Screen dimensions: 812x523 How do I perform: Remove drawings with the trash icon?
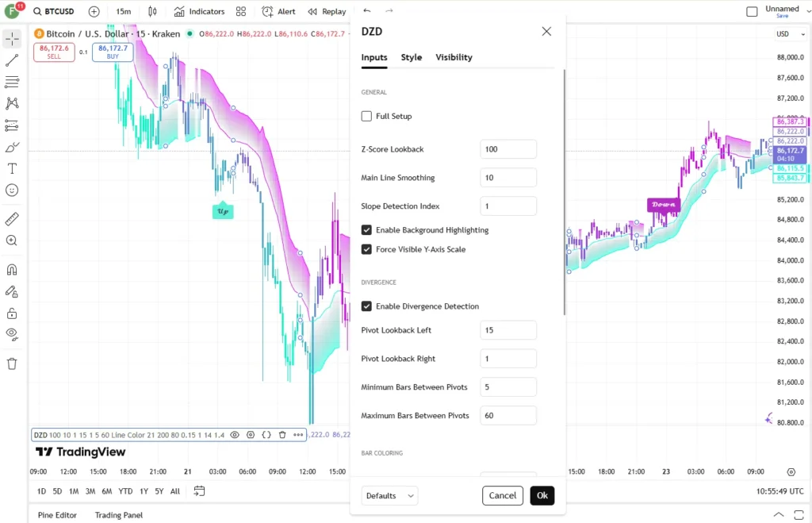pyautogui.click(x=12, y=363)
